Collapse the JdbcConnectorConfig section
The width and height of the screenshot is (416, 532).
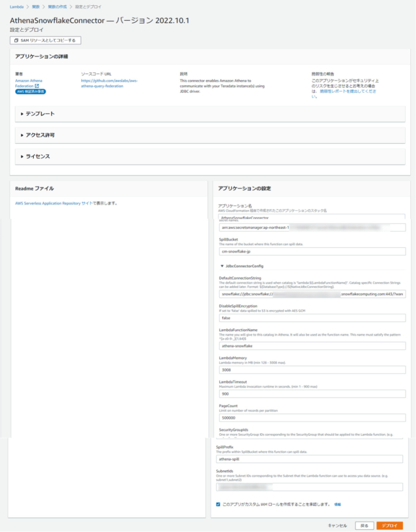(242, 266)
